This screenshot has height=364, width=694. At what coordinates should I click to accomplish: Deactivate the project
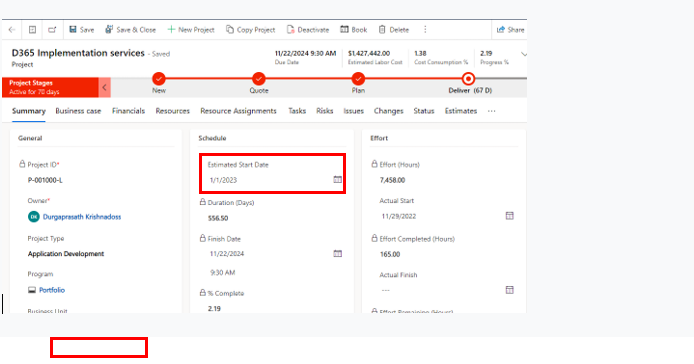pyautogui.click(x=308, y=30)
